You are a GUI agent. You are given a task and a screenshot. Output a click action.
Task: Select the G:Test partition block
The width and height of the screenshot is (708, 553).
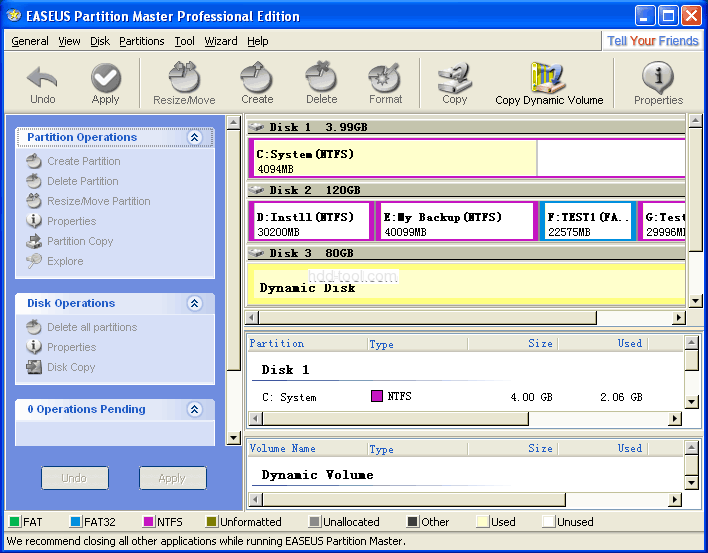pyautogui.click(x=661, y=221)
